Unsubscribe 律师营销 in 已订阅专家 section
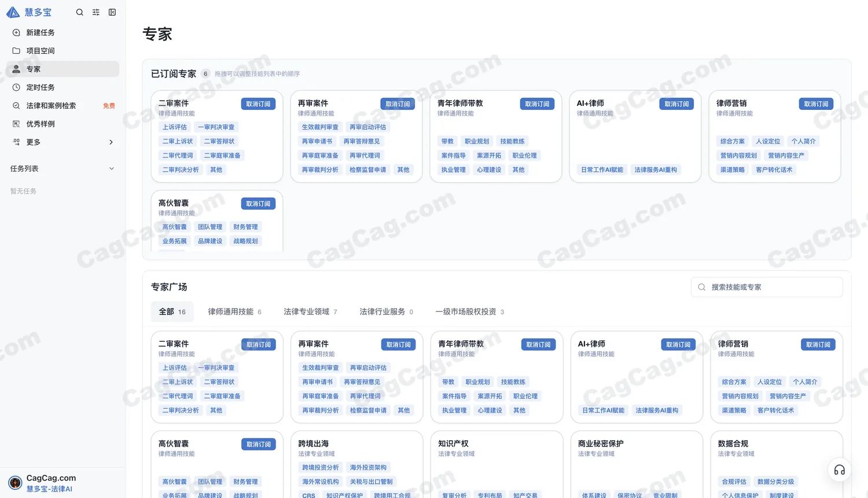Screen dimensions: 868x498 pos(816,104)
